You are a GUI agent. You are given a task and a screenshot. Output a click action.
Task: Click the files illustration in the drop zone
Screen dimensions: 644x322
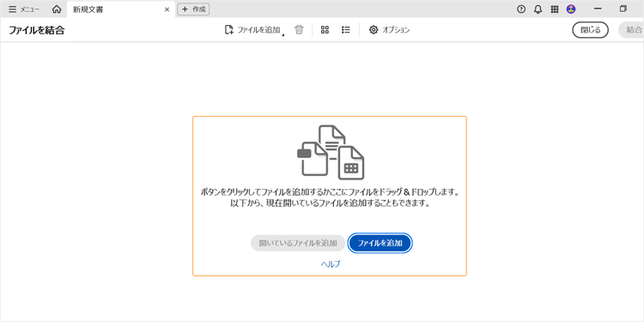pyautogui.click(x=331, y=152)
